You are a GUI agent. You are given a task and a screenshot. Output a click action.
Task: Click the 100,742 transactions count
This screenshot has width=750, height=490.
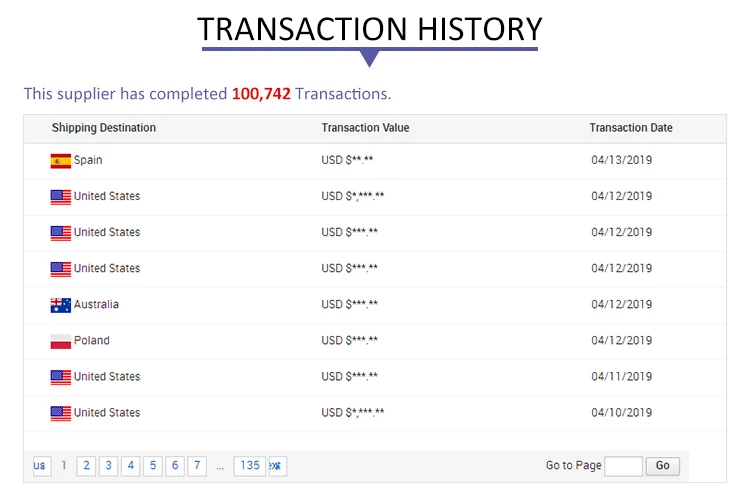click(261, 94)
